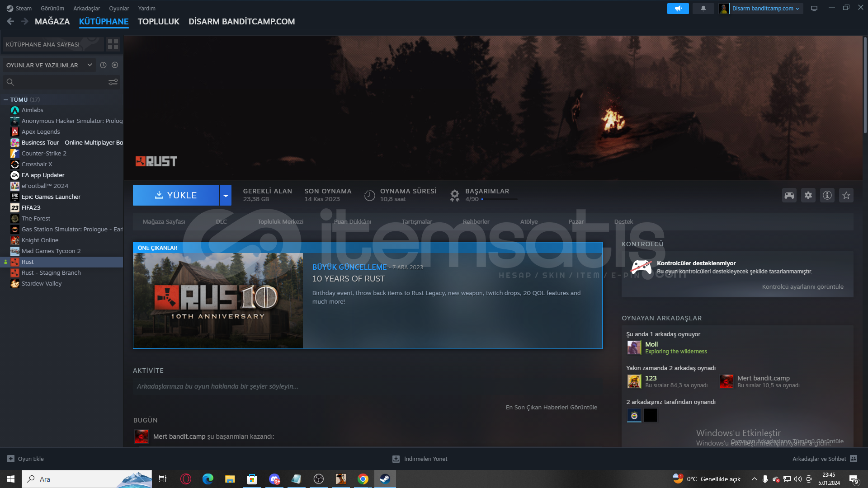Go back with the left arrow

pyautogui.click(x=10, y=21)
